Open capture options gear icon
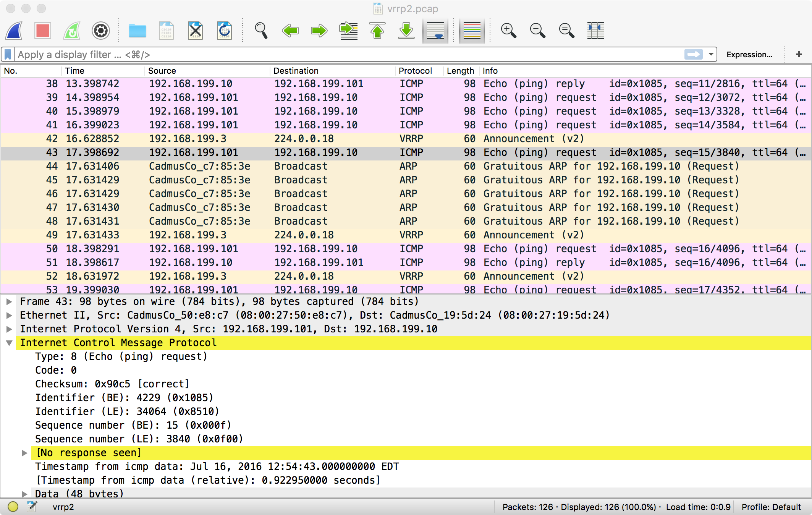 point(101,31)
